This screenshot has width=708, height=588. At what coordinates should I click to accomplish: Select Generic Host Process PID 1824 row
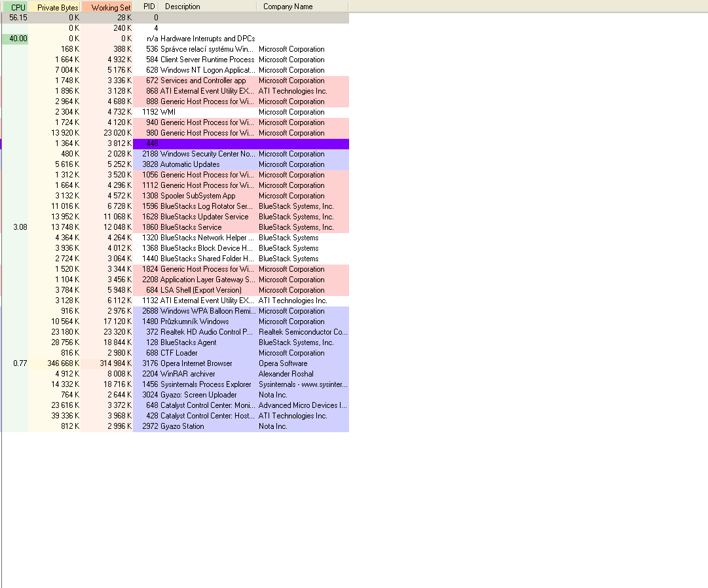pyautogui.click(x=175, y=269)
